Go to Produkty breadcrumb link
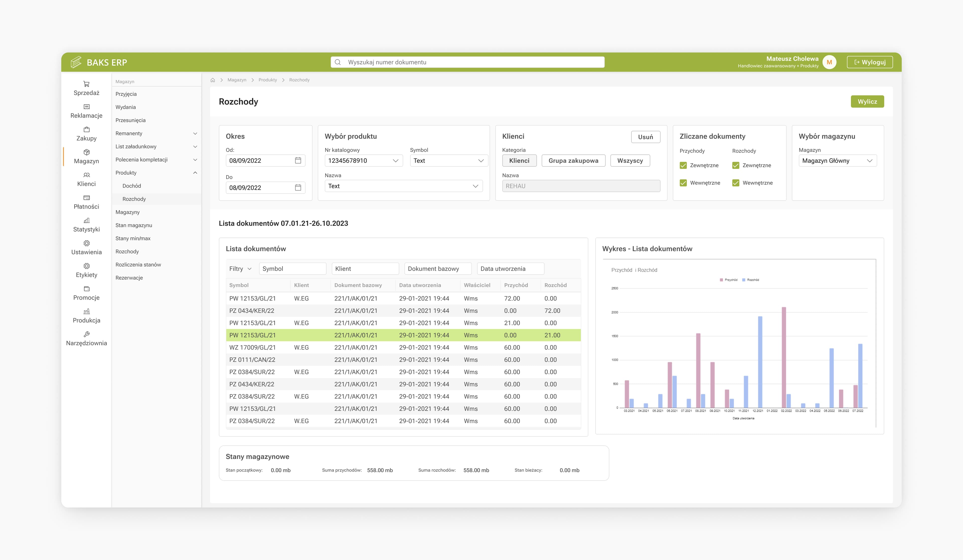Screen dimensions: 963x560 coord(268,80)
